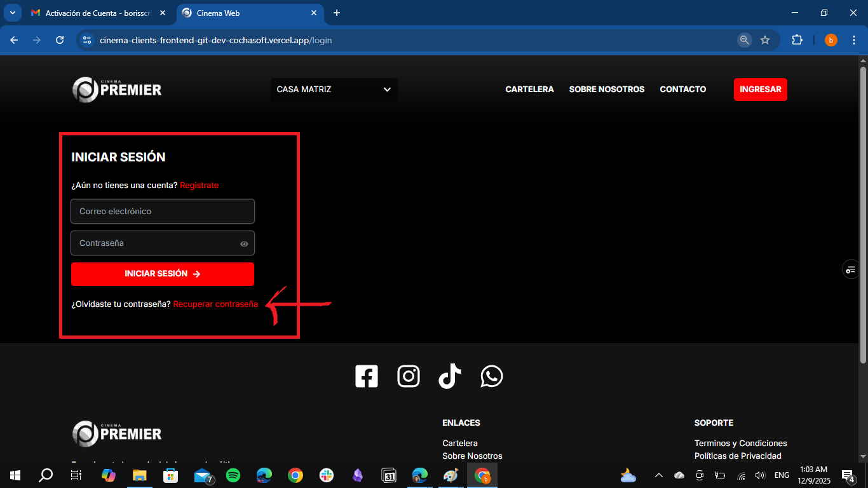
Task: Open the Instagram social icon
Action: pos(409,376)
